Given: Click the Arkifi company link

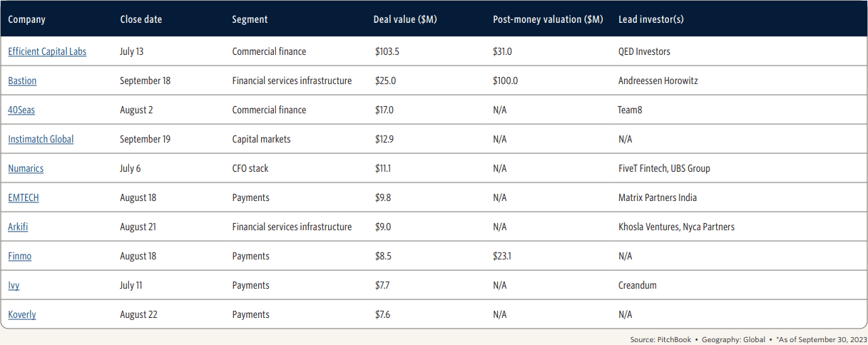Looking at the screenshot, I should point(19,227).
